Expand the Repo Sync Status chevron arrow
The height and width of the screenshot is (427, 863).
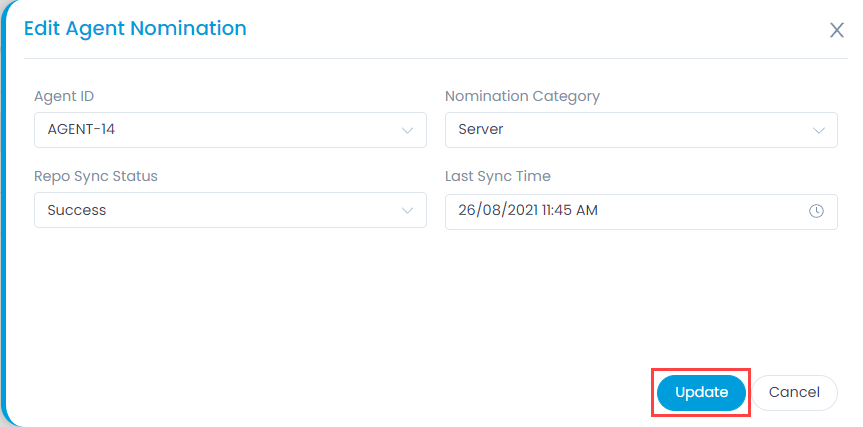coord(407,210)
